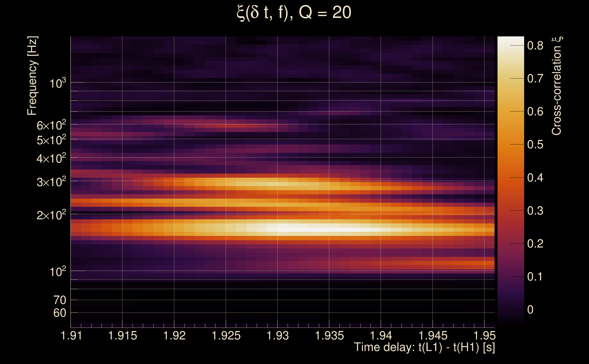Click the 1.93 time axis label
The width and height of the screenshot is (589, 364).
pyautogui.click(x=278, y=336)
